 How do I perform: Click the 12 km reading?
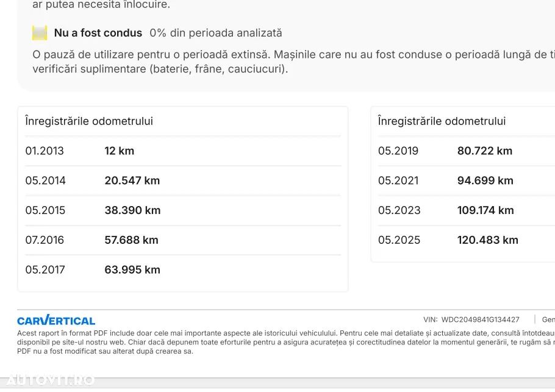pyautogui.click(x=120, y=151)
